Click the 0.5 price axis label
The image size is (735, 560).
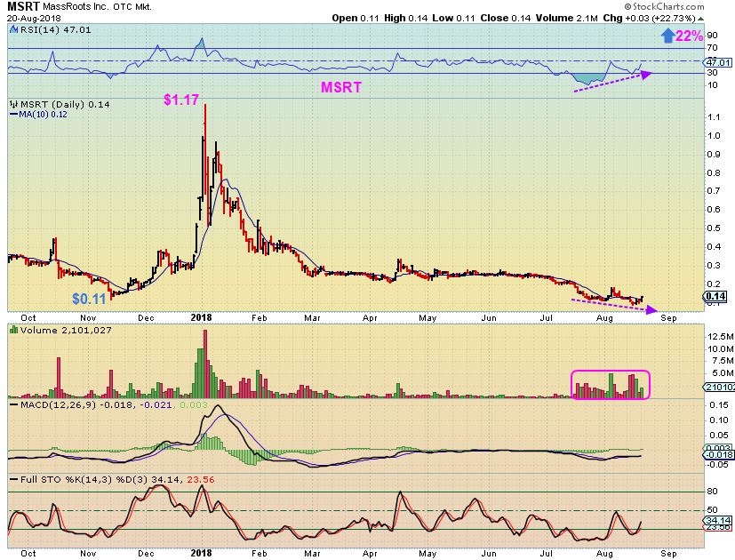tap(714, 228)
